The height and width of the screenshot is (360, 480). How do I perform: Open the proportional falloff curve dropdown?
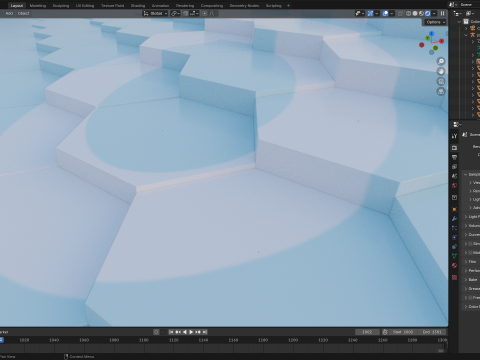click(x=212, y=13)
